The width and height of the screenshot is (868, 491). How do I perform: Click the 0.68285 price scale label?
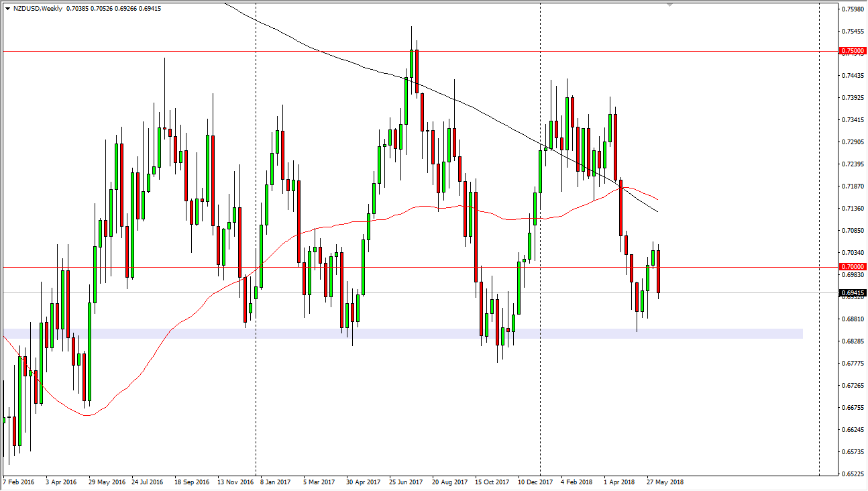click(x=852, y=341)
